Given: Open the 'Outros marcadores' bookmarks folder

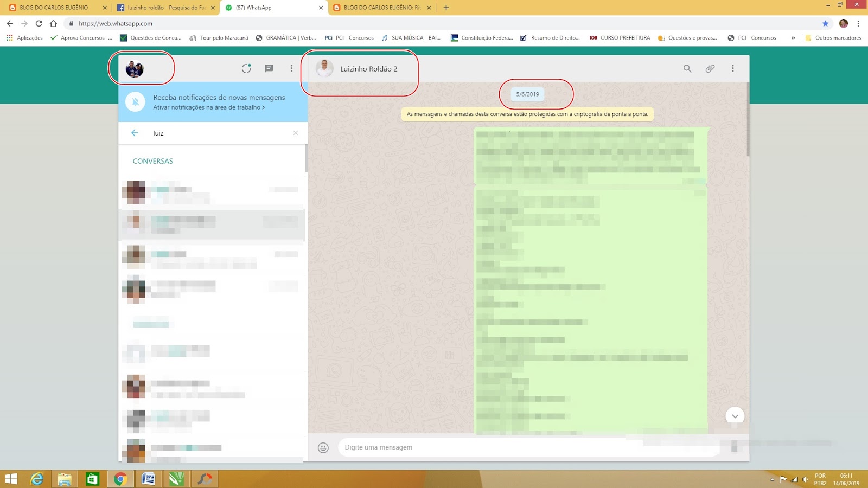Looking at the screenshot, I should [833, 38].
